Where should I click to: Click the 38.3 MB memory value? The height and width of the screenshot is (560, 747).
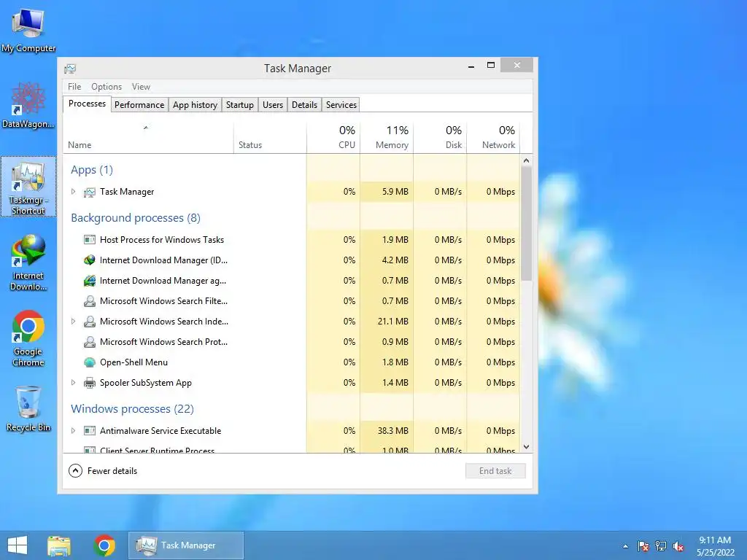(393, 430)
